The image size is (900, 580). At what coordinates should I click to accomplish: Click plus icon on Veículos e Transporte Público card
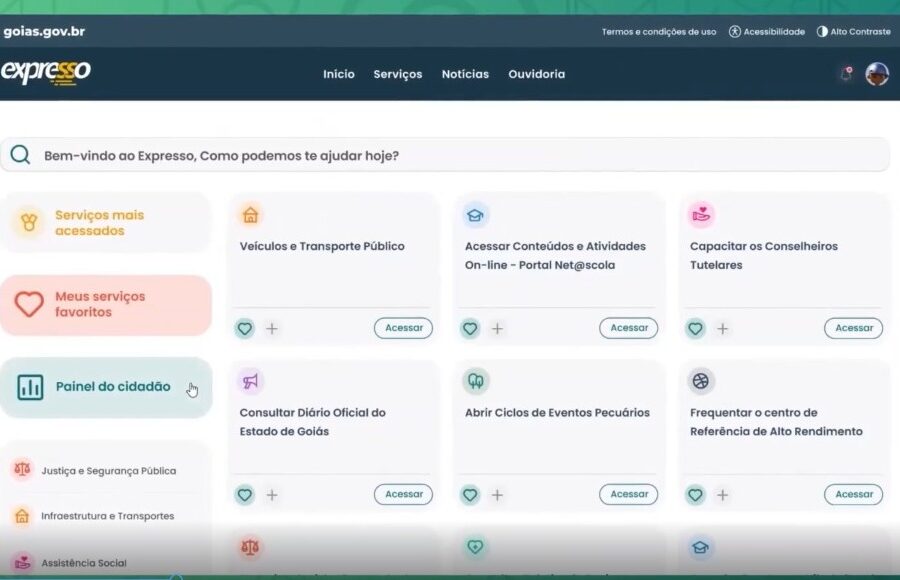pyautogui.click(x=272, y=328)
